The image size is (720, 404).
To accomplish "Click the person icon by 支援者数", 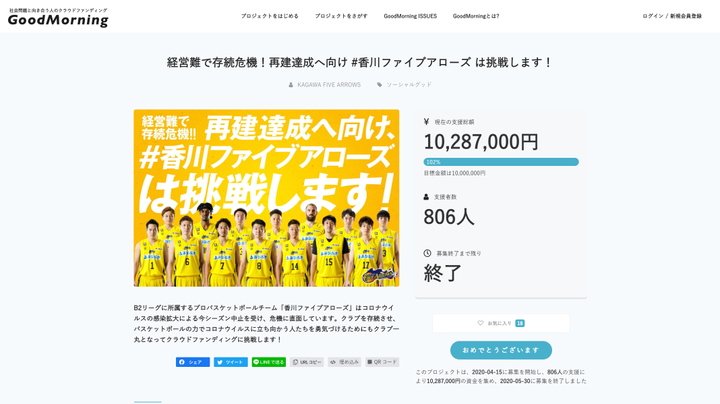I will pos(426,197).
